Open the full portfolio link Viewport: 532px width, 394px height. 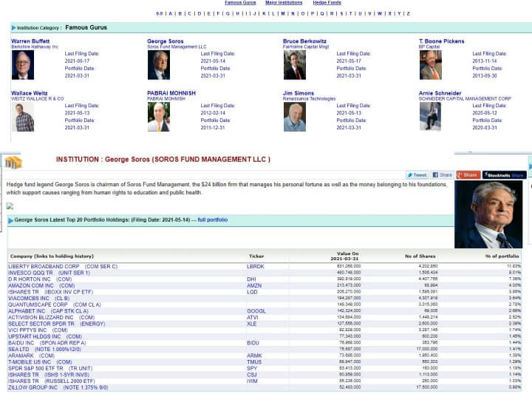[212, 220]
